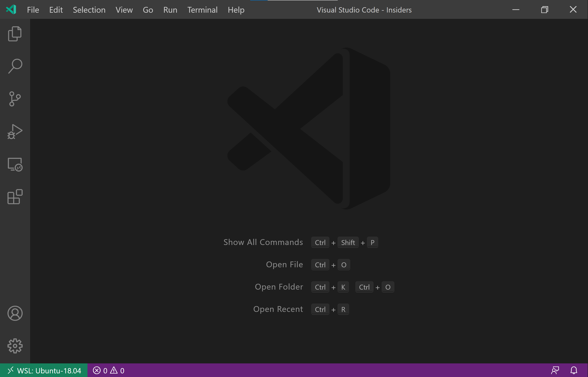Screen dimensions: 588x377
Task: Open the Terminal menu
Action: tap(202, 10)
